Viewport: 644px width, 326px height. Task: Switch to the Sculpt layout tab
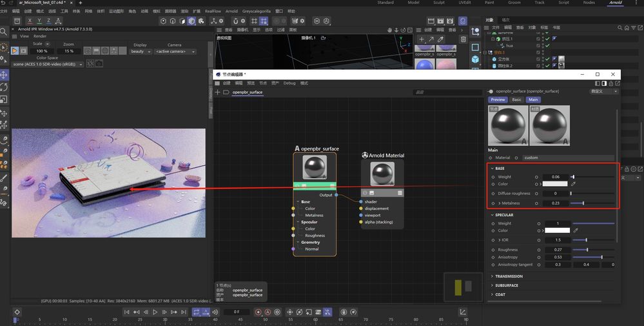[439, 3]
